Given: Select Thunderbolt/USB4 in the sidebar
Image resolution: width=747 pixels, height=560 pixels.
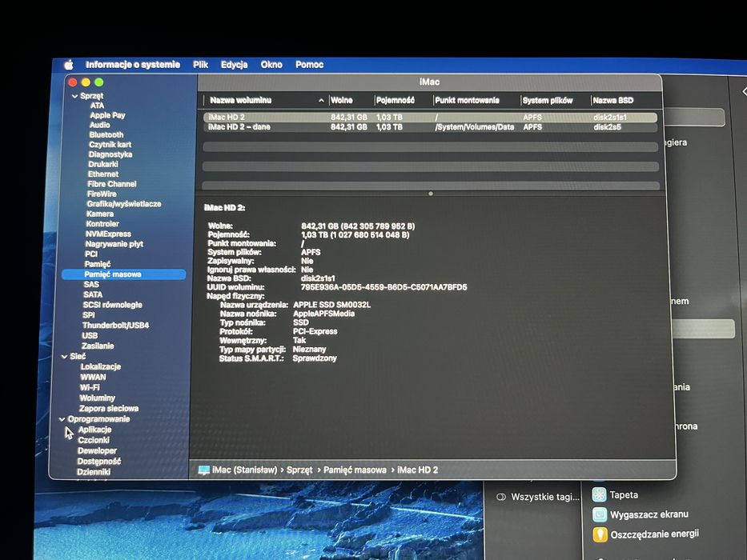Looking at the screenshot, I should (x=116, y=326).
